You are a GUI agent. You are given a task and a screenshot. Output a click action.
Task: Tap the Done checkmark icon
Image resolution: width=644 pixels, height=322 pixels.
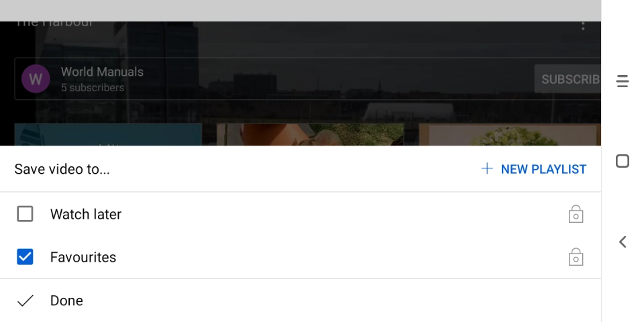[x=25, y=301]
